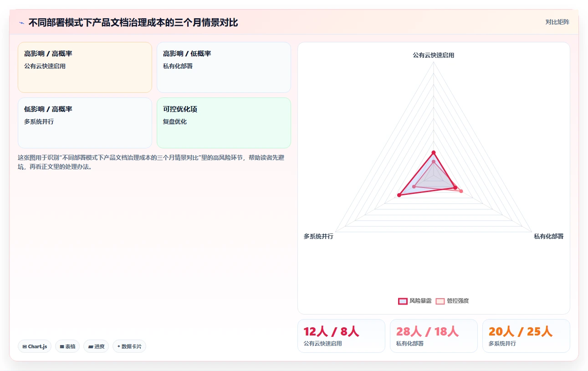Click the 20人 / 25人 stat card
This screenshot has height=371, width=588.
[526, 336]
